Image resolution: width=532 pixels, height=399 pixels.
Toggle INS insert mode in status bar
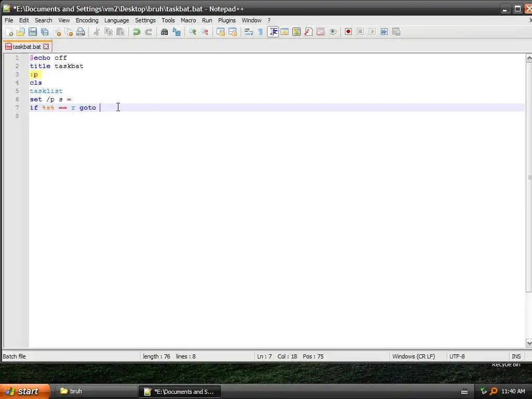coord(516,356)
